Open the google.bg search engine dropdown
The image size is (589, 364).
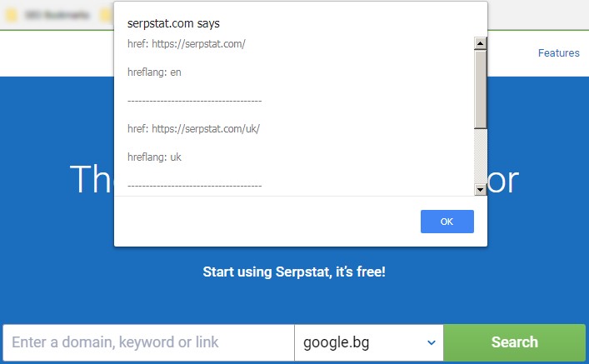pyautogui.click(x=369, y=342)
